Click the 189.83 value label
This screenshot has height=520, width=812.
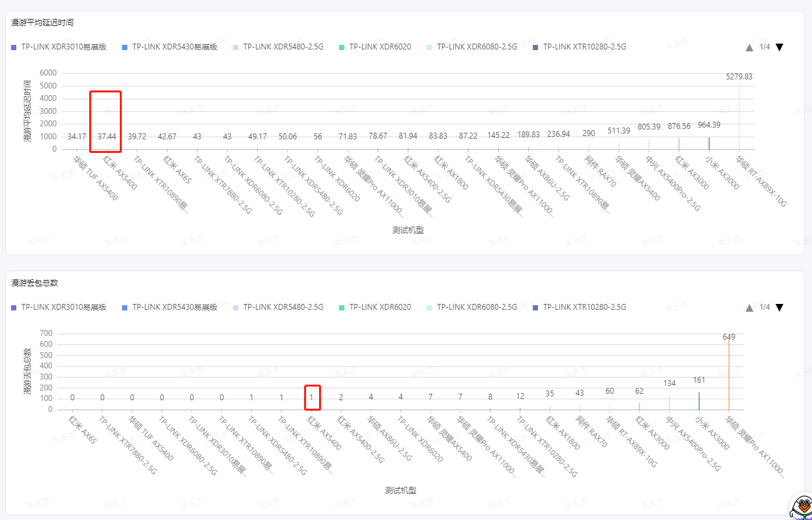[x=529, y=135]
